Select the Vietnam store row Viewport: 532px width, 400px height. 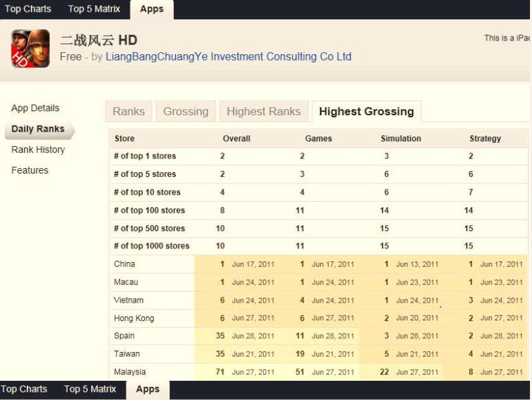click(319, 300)
